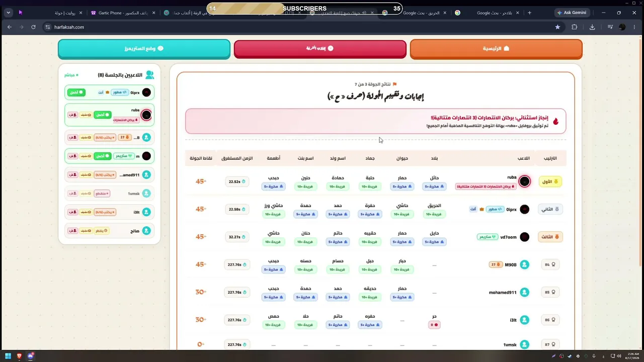Click the answer حمص in i3lt's row

274,316
